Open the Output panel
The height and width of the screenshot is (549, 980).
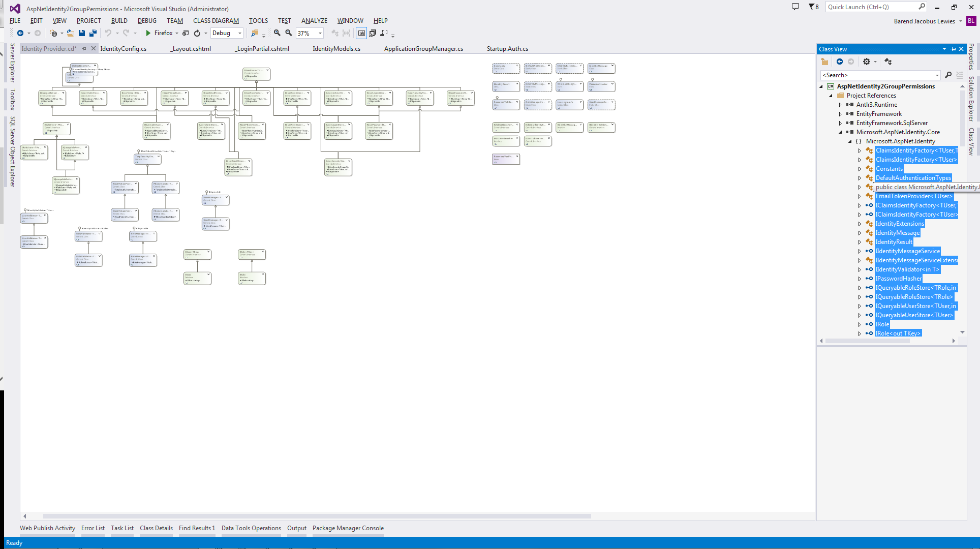click(297, 528)
